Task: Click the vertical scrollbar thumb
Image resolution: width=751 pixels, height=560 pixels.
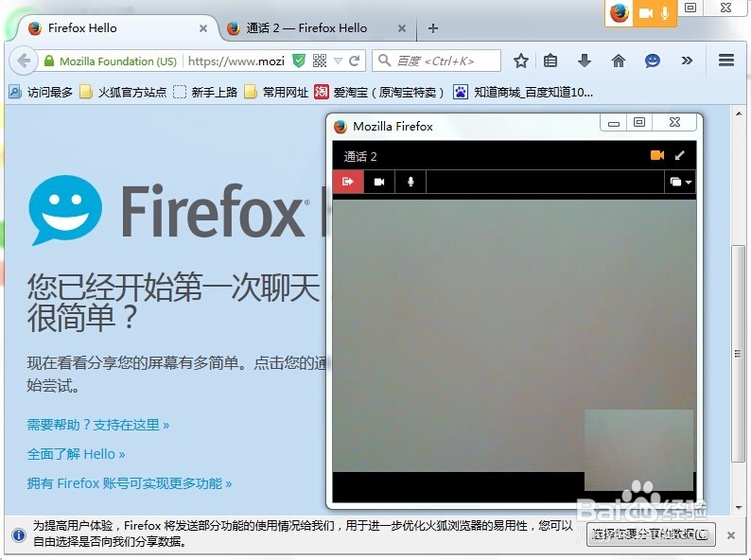Action: tap(738, 354)
